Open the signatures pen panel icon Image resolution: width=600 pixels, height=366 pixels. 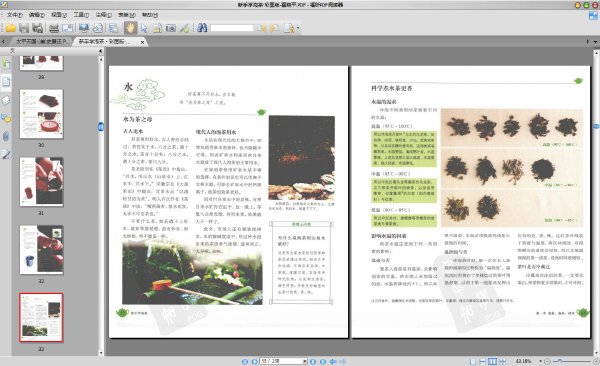coord(6,155)
